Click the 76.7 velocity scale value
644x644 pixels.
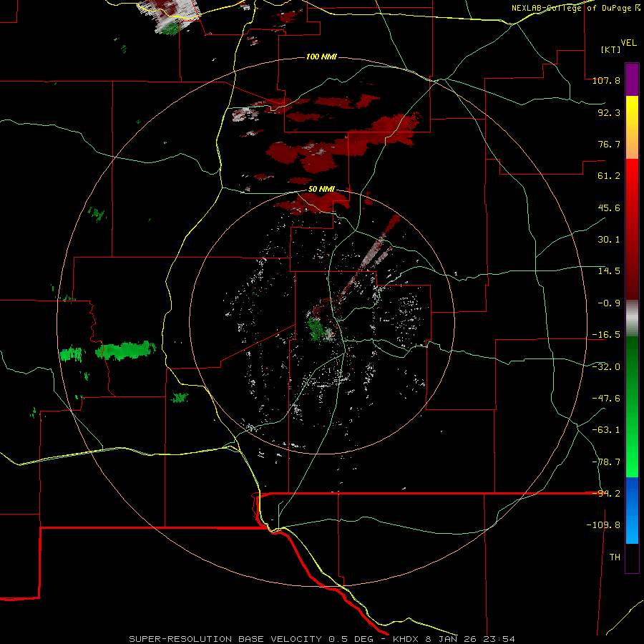(x=609, y=144)
